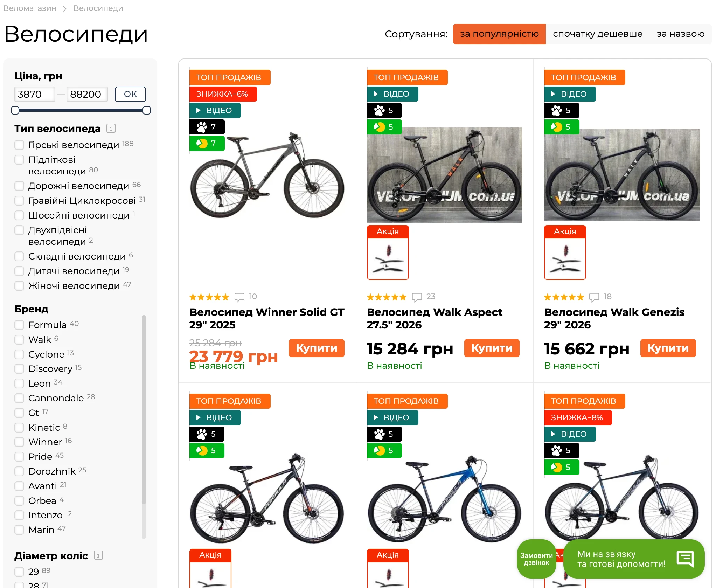Open comments icon for Winner Solid GT
This screenshot has height=588, width=716.
coord(239,297)
